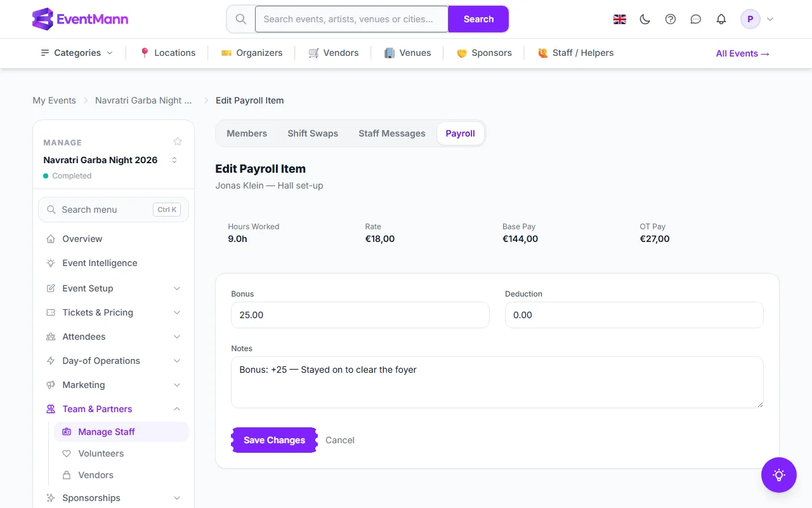The width and height of the screenshot is (812, 508).
Task: Open the lightbulb tips floating button
Action: click(x=779, y=475)
